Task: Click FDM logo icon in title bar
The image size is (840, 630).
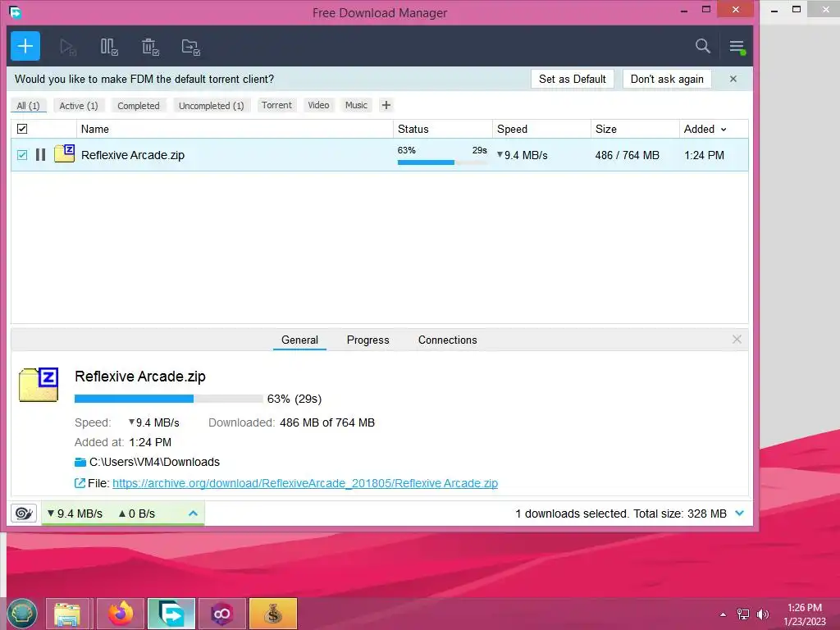Action: [x=15, y=11]
